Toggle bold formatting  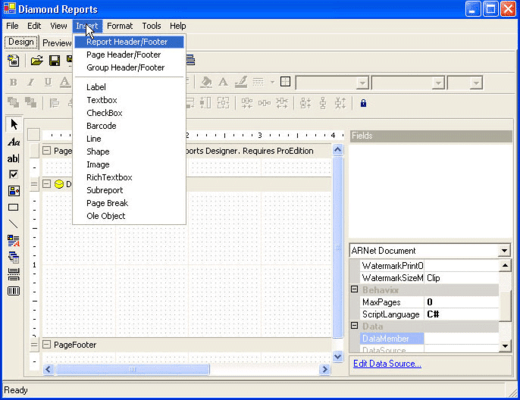[x=13, y=82]
